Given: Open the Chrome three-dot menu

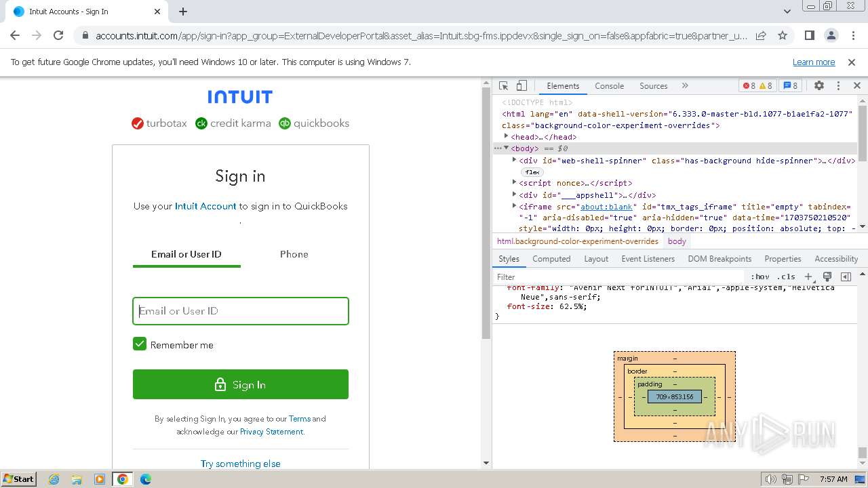Looking at the screenshot, I should [x=852, y=35].
